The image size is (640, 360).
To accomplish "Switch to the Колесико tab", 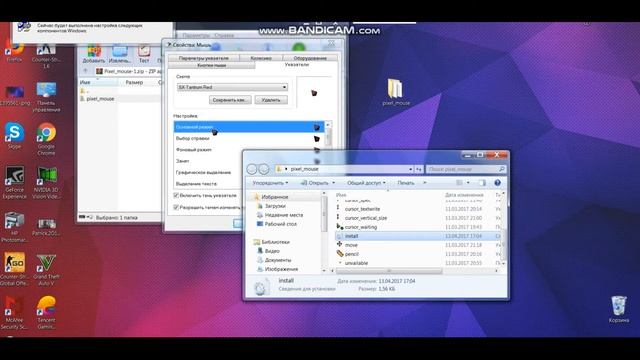I will [x=261, y=58].
